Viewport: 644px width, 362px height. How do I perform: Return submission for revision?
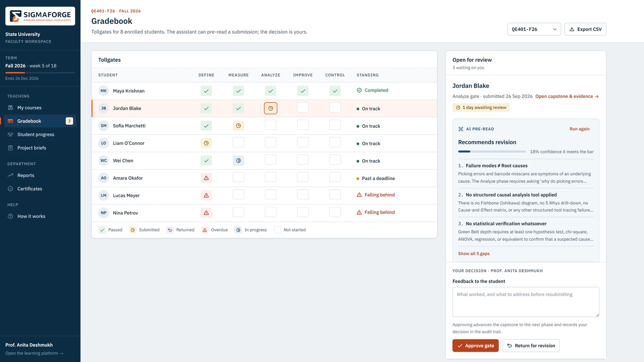531,346
